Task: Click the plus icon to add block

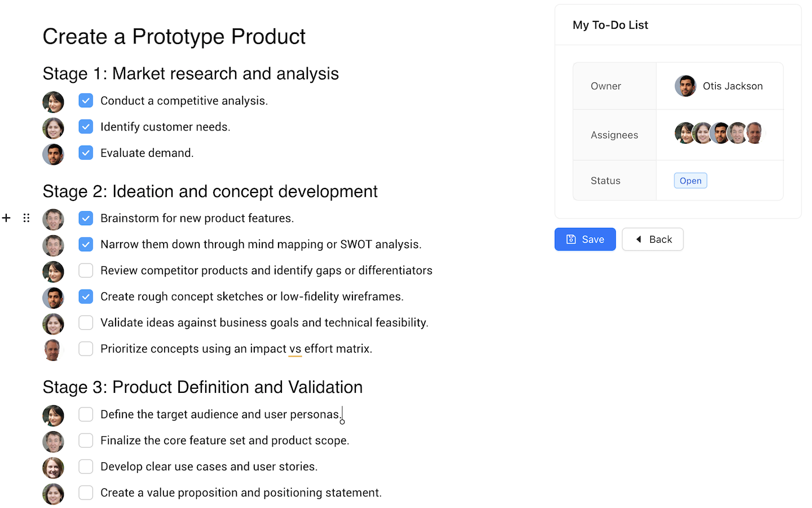Action: 7,218
